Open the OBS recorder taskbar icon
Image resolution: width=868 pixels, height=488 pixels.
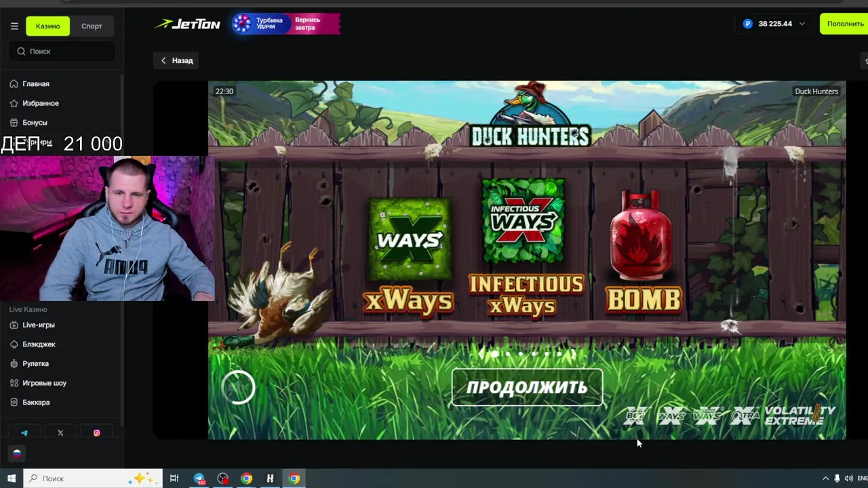click(x=223, y=479)
